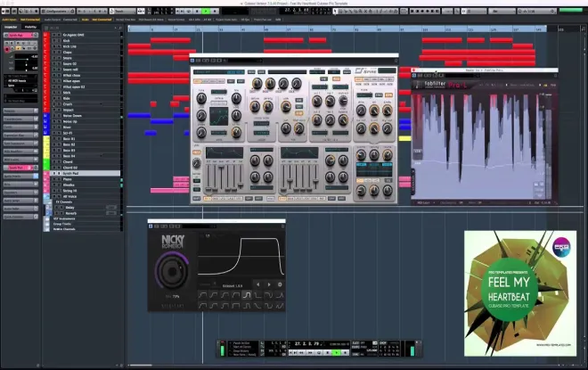Click fast forward on the floating transport panel
This screenshot has width=588, height=370.
coord(310,352)
